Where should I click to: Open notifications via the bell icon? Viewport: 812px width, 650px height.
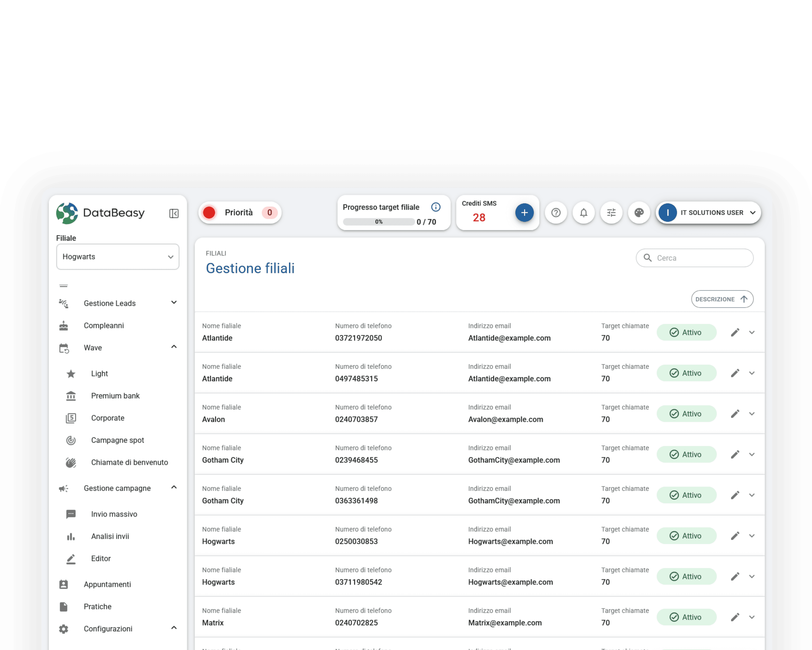[583, 213]
